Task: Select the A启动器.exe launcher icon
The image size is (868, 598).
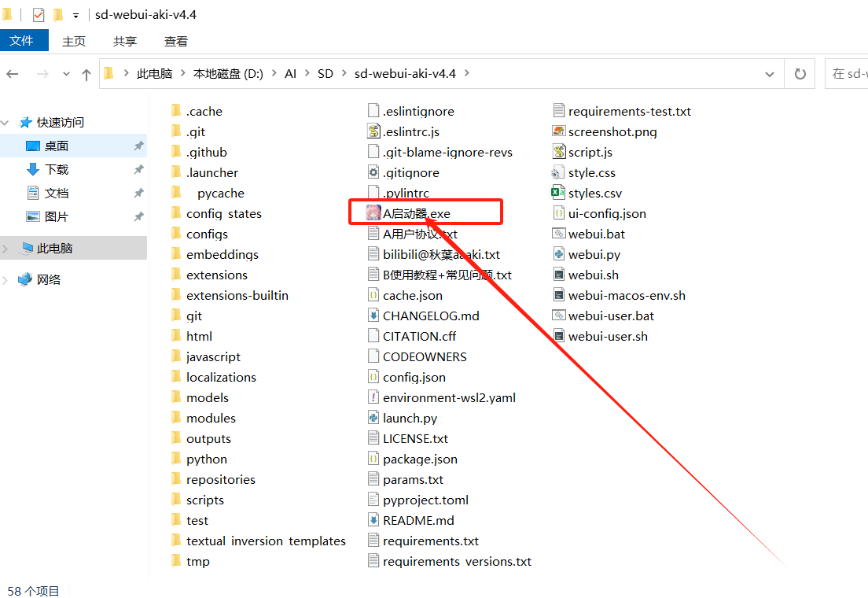Action: [373, 212]
